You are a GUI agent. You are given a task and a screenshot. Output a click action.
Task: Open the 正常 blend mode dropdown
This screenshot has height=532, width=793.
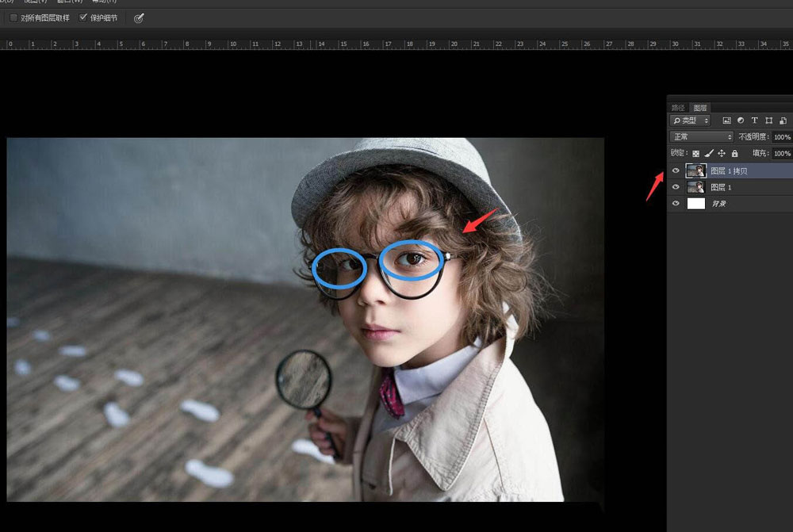point(701,136)
